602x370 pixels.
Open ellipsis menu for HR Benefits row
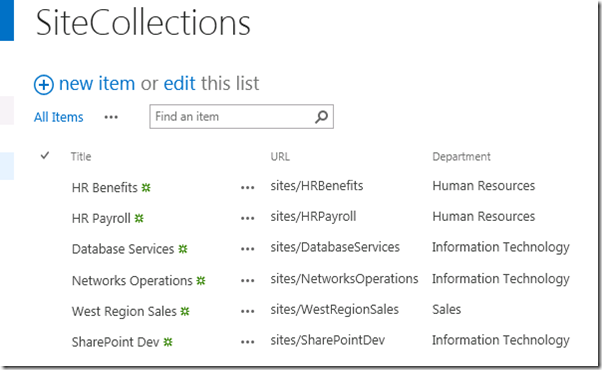pos(248,188)
